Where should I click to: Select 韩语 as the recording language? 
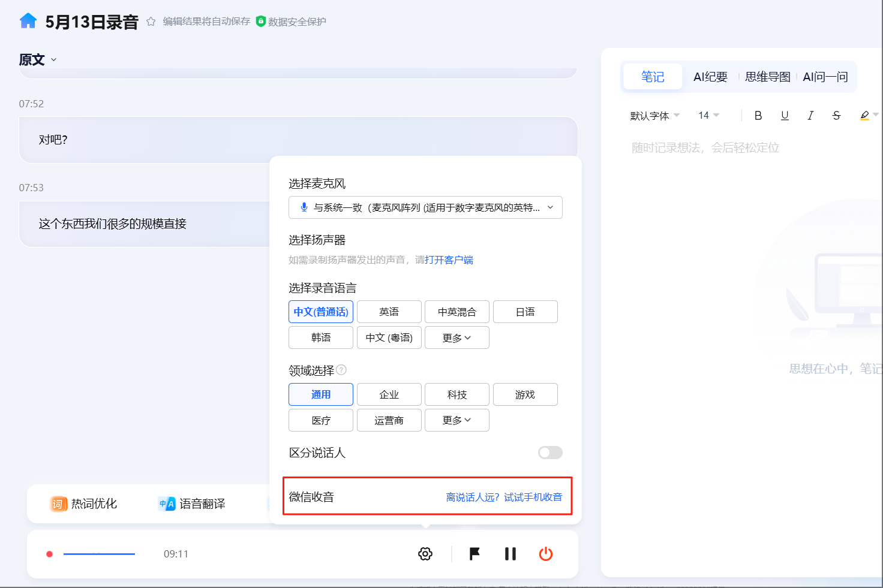[321, 337]
